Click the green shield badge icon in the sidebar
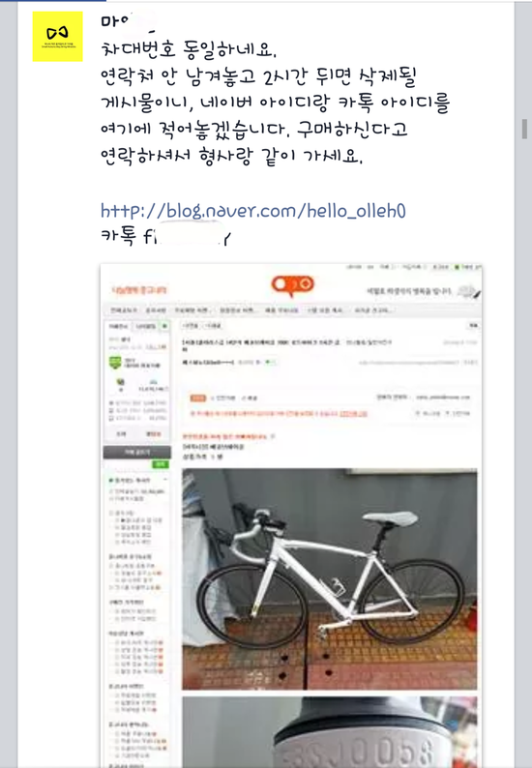Screen dimensions: 532x768 coord(115,363)
